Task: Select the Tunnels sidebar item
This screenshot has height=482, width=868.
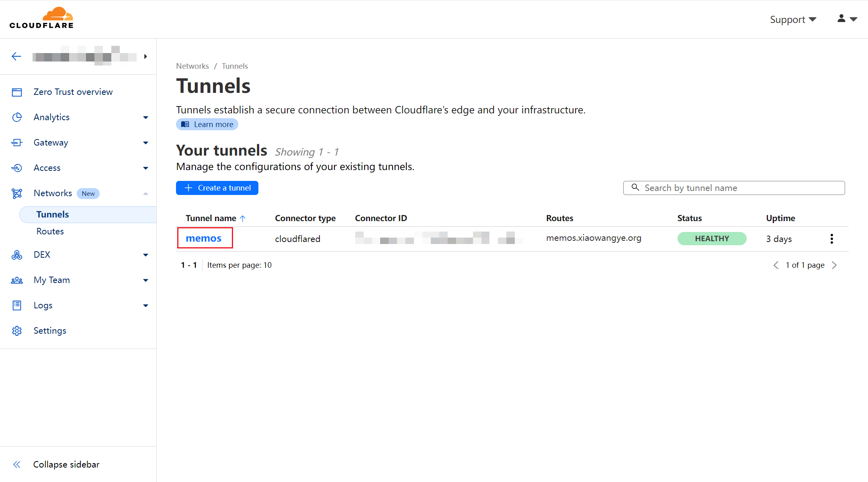Action: [53, 215]
